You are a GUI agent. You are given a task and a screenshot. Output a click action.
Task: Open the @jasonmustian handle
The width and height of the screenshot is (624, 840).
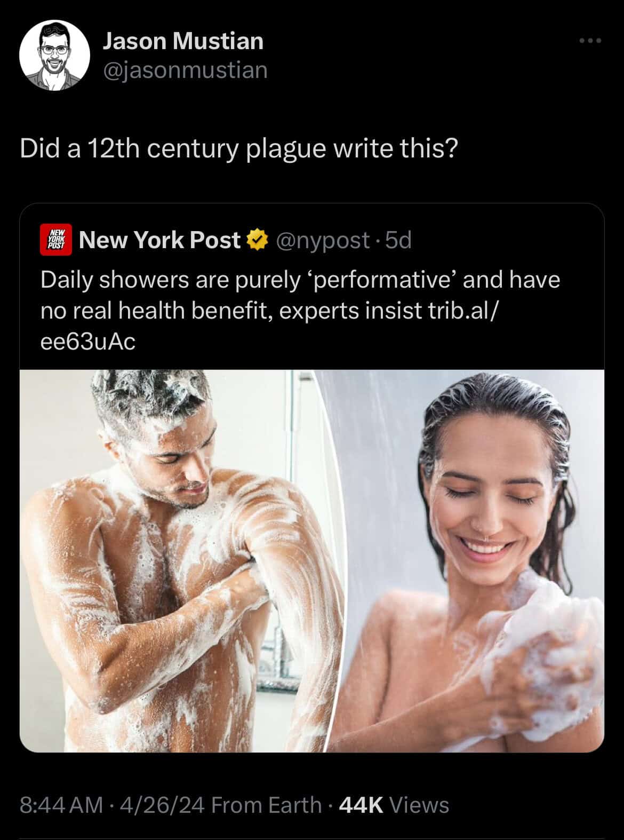tap(185, 70)
